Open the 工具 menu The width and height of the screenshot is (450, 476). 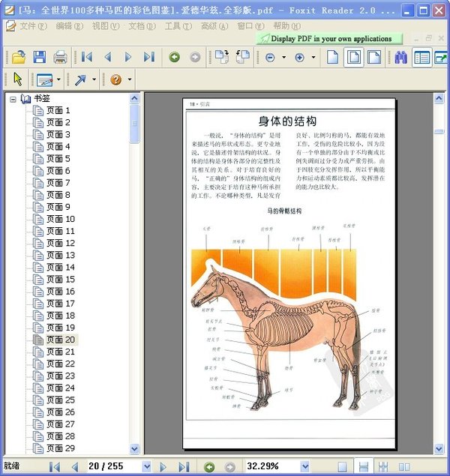pos(178,26)
